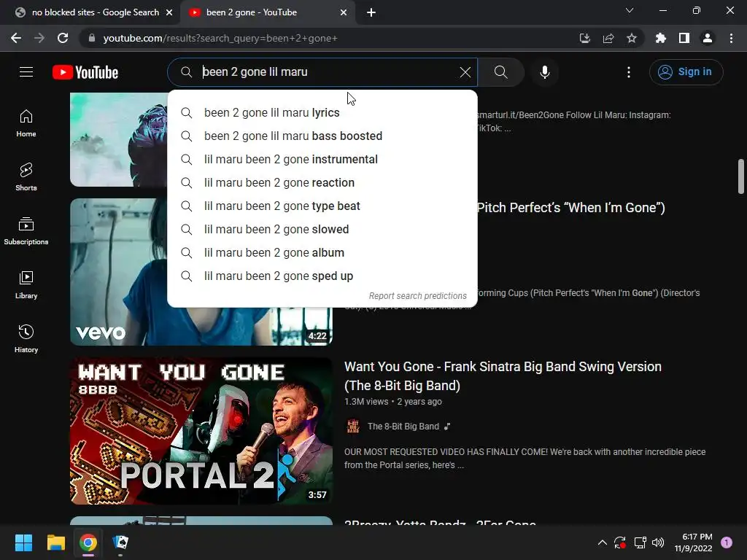Image resolution: width=747 pixels, height=560 pixels.
Task: Switch to 'been 2 gone - YouTube' tab
Action: tap(252, 12)
